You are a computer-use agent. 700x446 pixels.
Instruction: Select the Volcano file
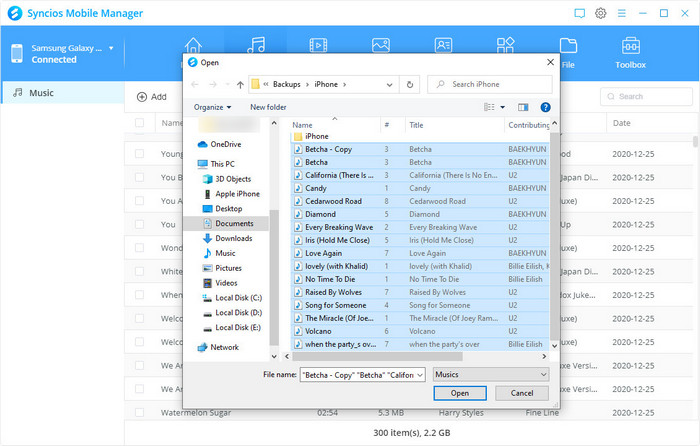[318, 331]
